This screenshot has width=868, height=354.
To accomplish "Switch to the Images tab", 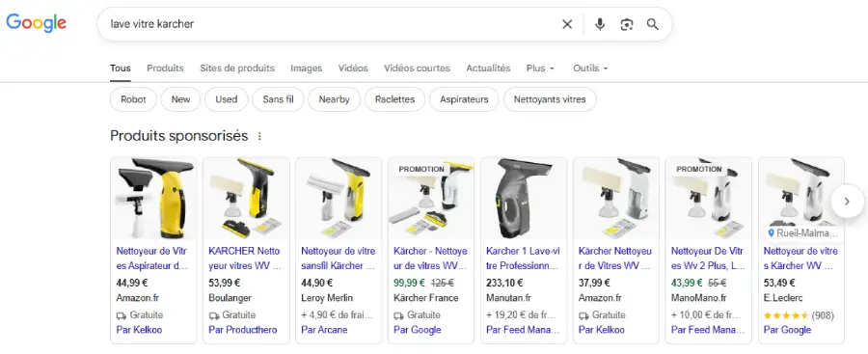I will (x=306, y=68).
